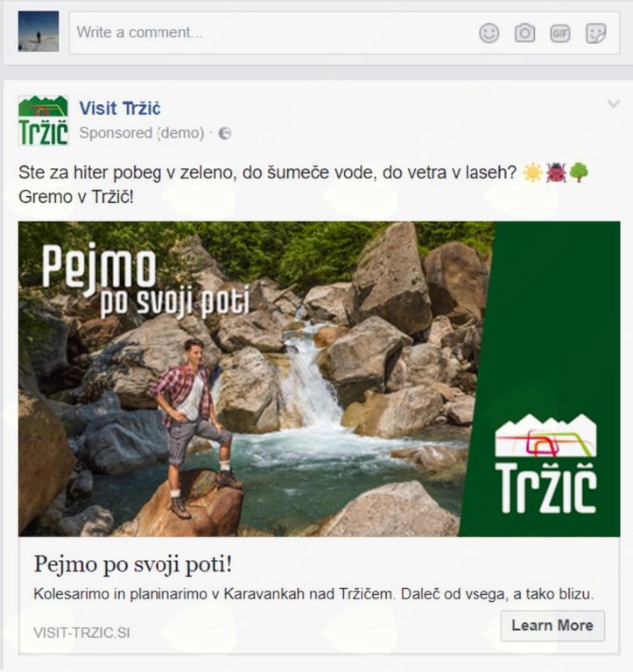Click the Sponsored (demo) label
Viewport: 633px width, 672px height.
pos(142,133)
